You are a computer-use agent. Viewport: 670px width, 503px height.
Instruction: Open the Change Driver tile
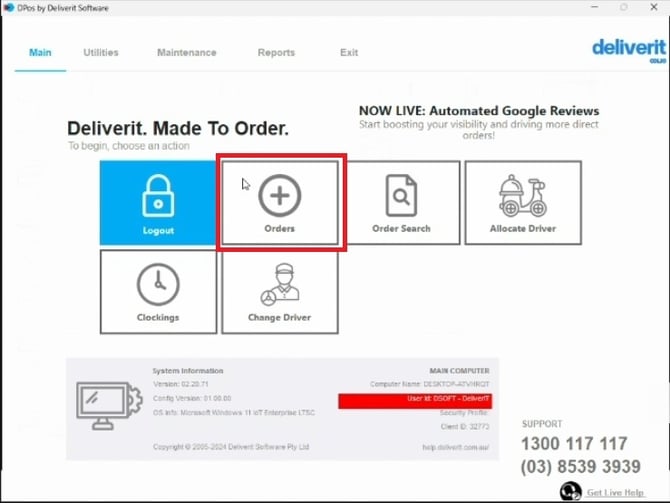280,291
